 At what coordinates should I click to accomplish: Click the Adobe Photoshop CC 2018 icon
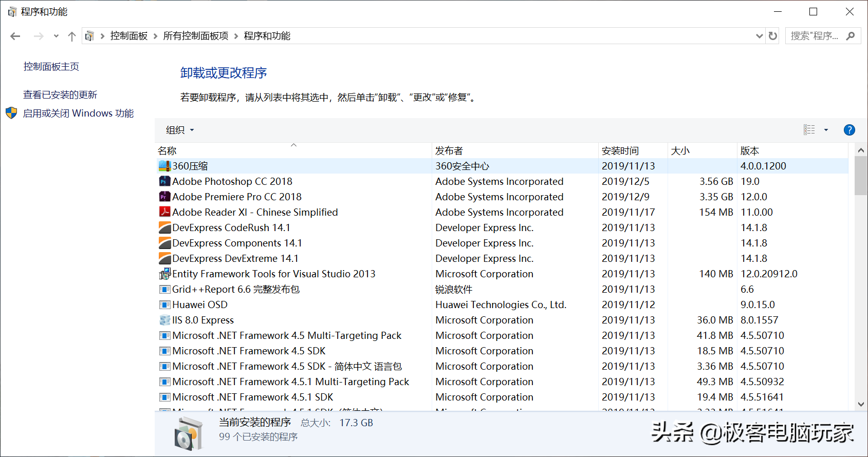tap(164, 181)
